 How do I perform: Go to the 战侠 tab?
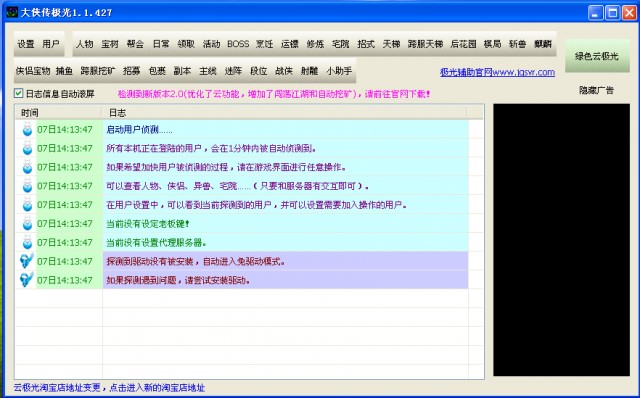[x=284, y=71]
